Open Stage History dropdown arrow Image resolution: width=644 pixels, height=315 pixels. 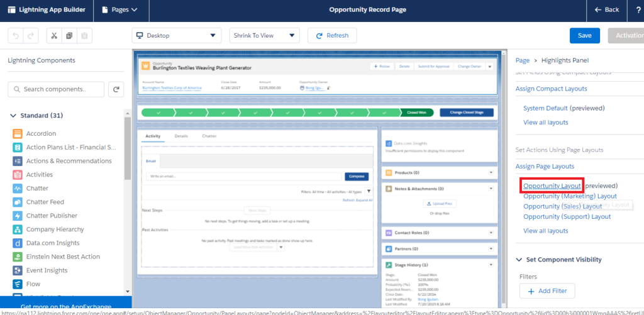coord(491,265)
